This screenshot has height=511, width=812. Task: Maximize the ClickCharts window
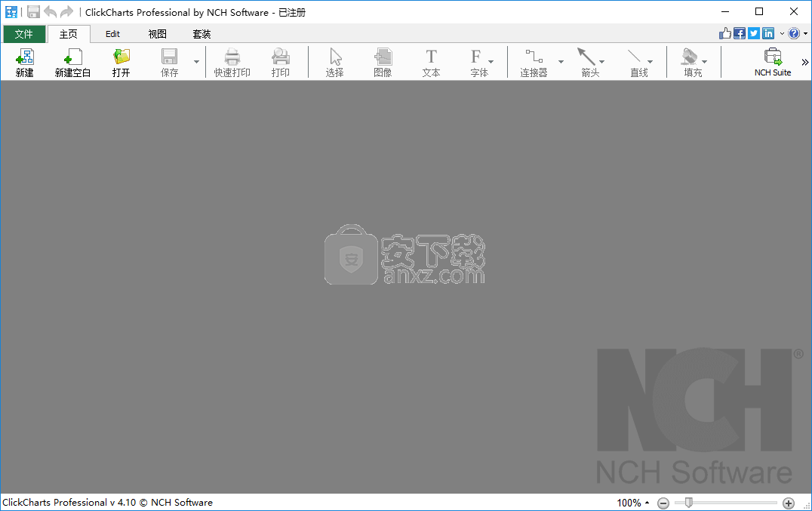pos(759,11)
